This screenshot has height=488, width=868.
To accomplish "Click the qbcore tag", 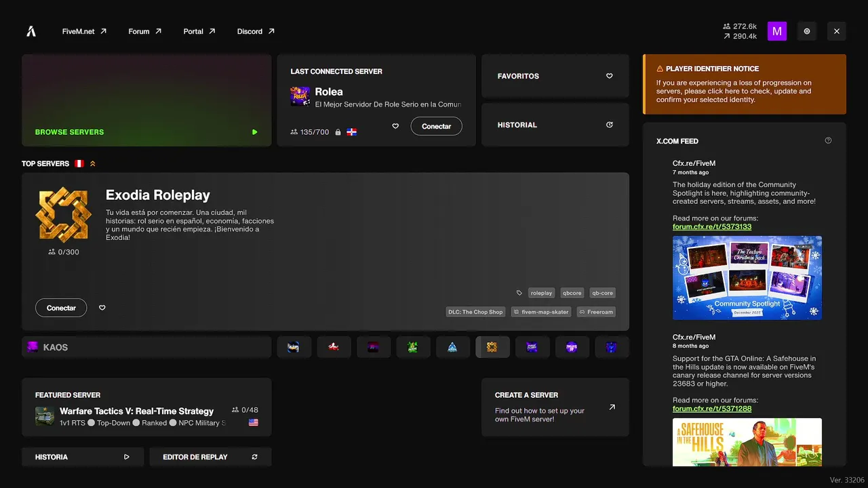I will (x=572, y=293).
